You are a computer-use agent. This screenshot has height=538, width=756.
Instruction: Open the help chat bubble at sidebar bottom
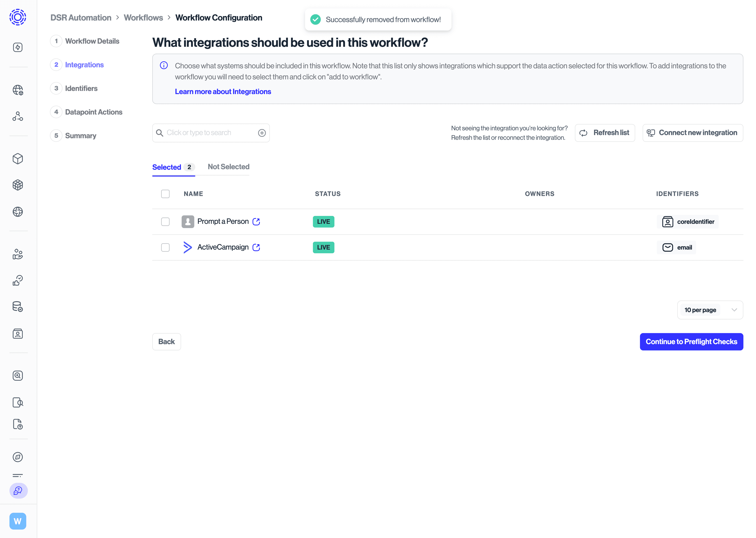click(x=18, y=491)
